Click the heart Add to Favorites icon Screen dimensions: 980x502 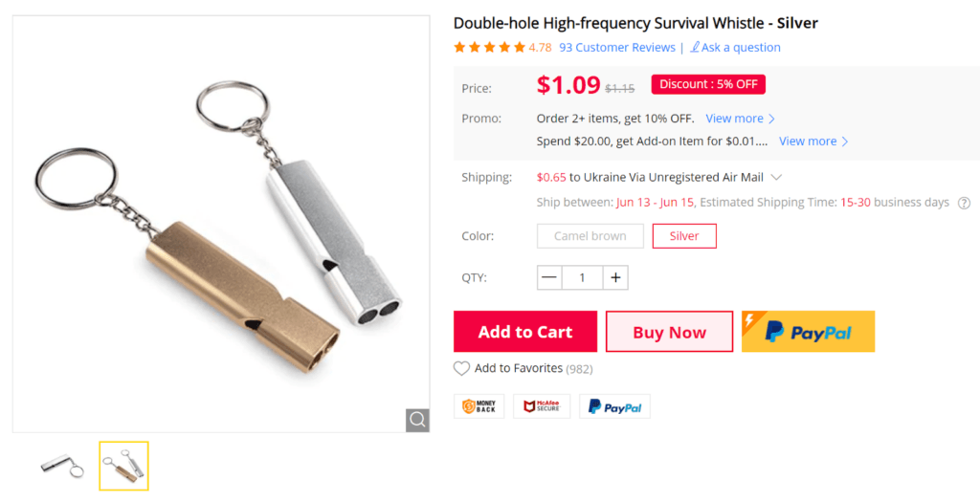click(461, 369)
